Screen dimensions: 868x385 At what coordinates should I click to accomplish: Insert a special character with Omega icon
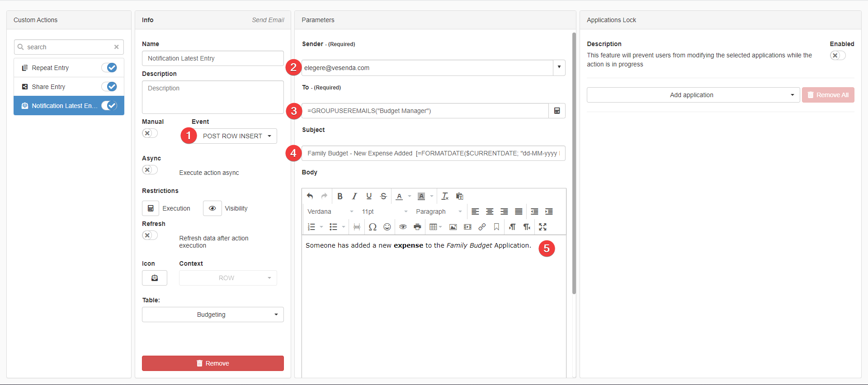tap(373, 227)
